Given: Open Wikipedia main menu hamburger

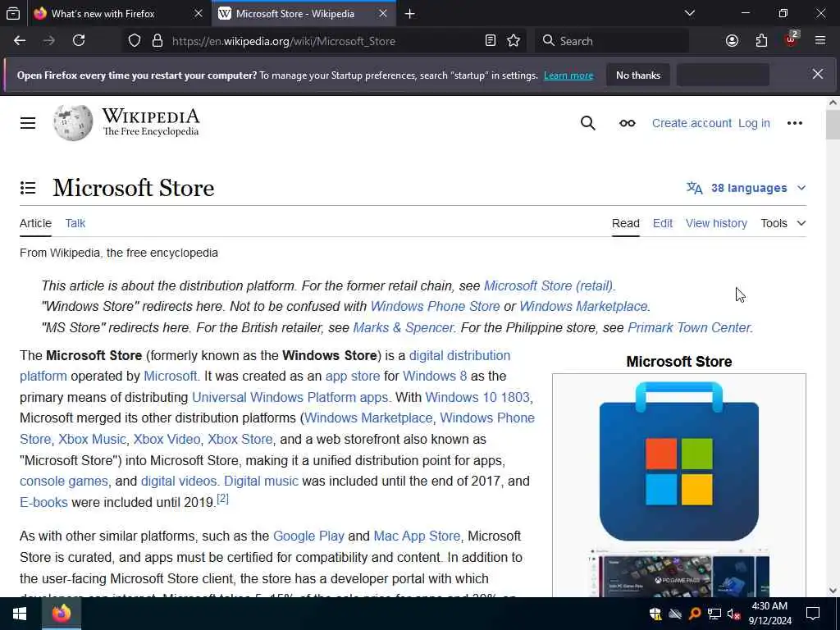Looking at the screenshot, I should [28, 123].
